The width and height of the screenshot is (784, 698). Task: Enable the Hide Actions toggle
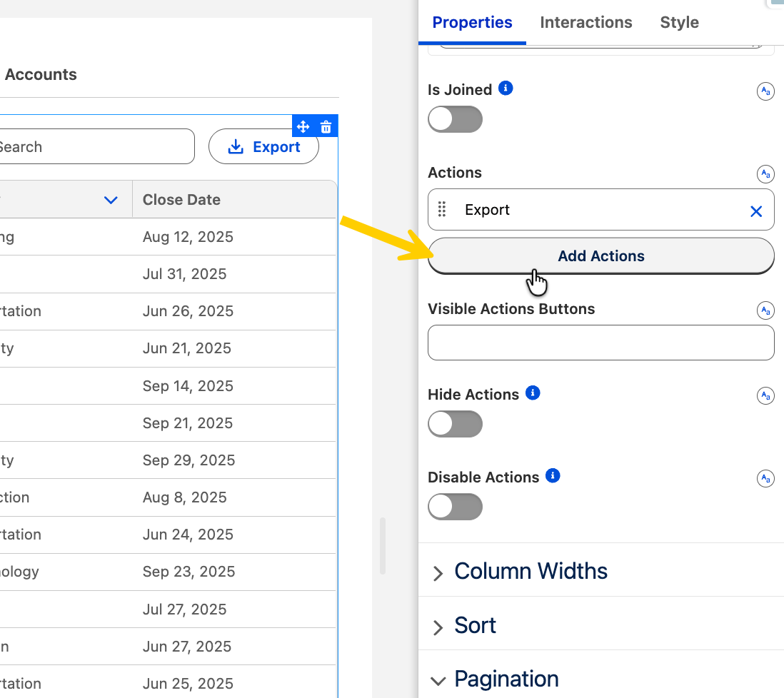click(x=455, y=424)
